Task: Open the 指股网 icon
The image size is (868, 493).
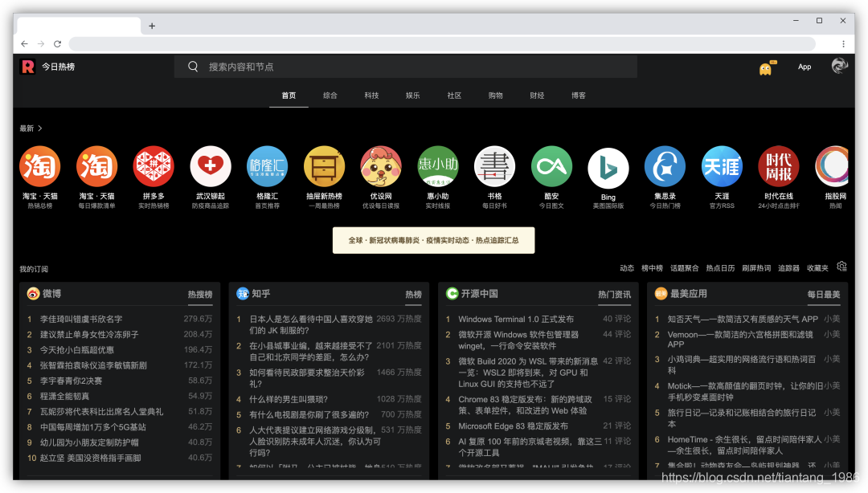Action: (833, 166)
